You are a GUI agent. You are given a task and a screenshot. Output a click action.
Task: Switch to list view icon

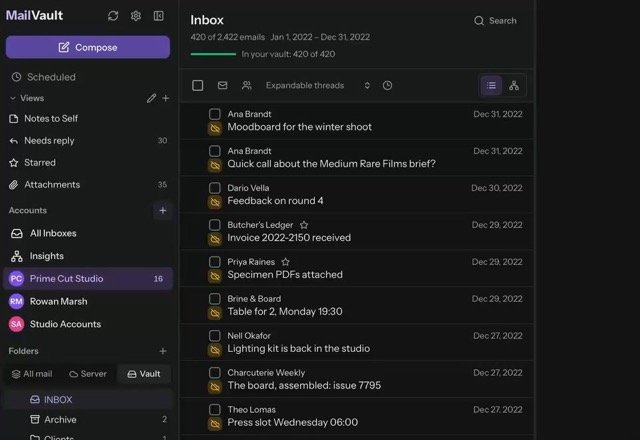(x=491, y=85)
